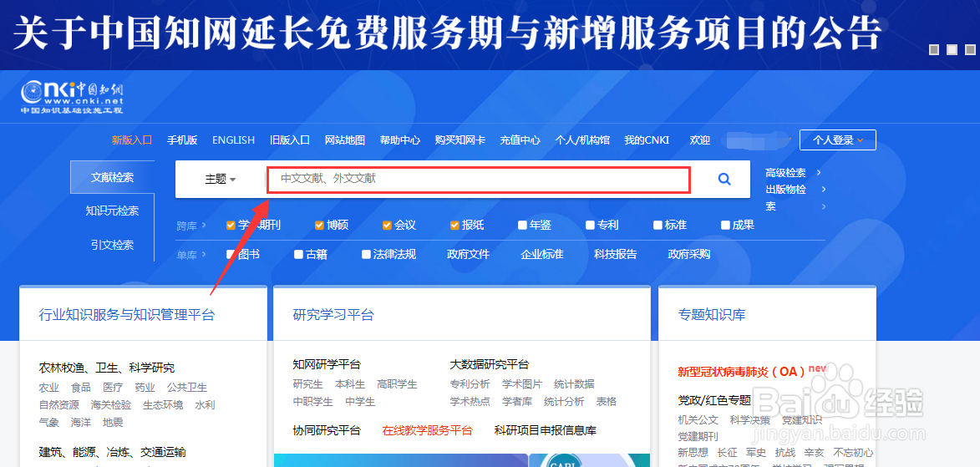Viewport: 980px width, 467px height.
Task: Open 新型冠状病毒肺炎（OA） link
Action: (741, 372)
